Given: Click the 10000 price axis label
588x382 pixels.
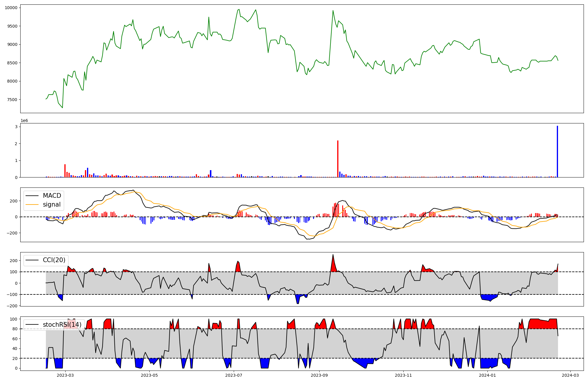Looking at the screenshot, I should (11, 8).
